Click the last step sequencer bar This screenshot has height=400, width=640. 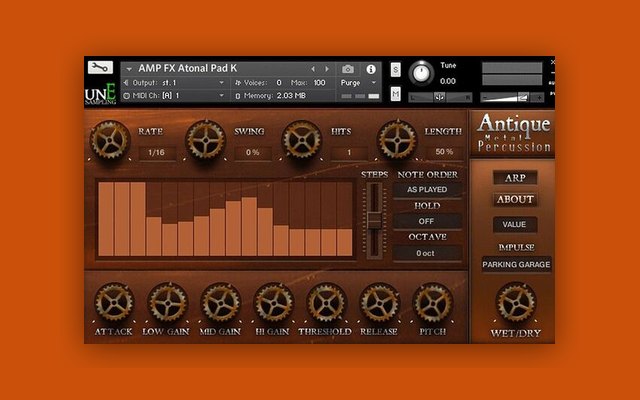(x=345, y=242)
